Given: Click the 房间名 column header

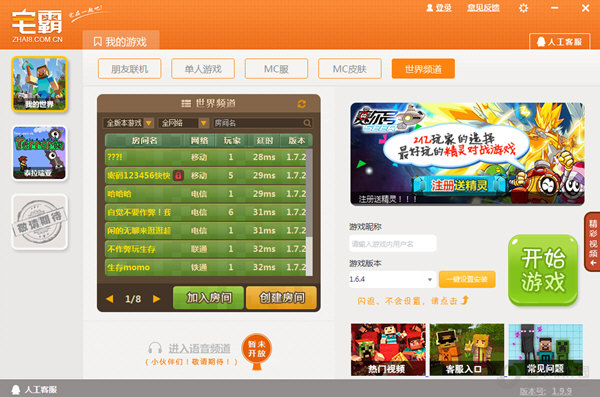Looking at the screenshot, I should [x=144, y=141].
